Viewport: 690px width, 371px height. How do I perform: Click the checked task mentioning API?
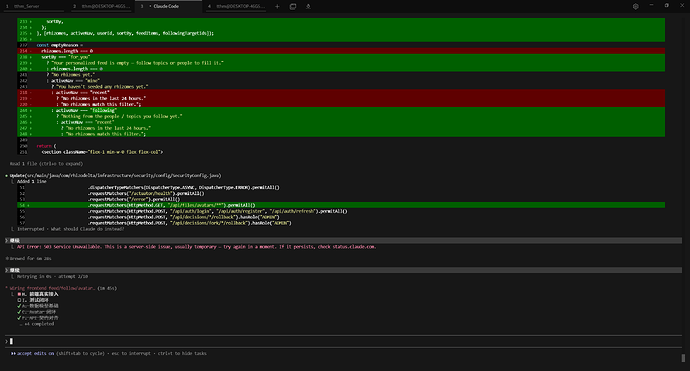coord(37,318)
